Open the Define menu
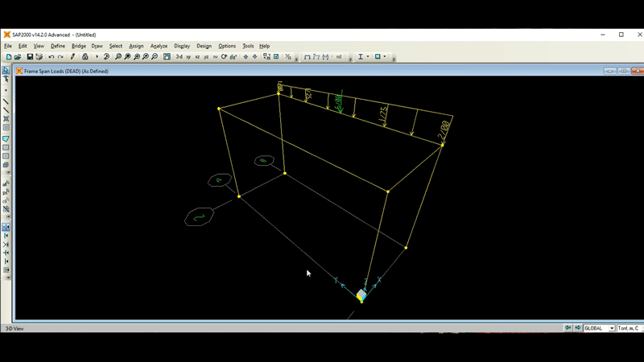The image size is (644, 362). [x=58, y=46]
